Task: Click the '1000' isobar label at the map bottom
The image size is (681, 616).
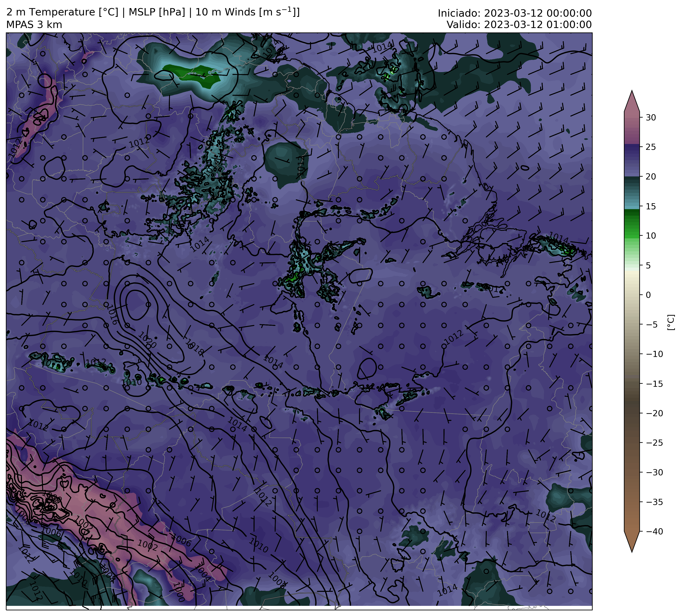Action: [x=179, y=592]
